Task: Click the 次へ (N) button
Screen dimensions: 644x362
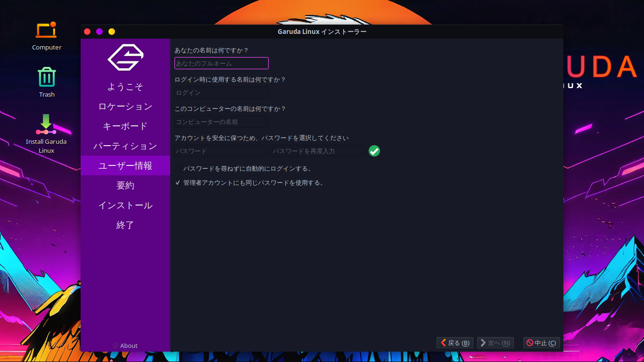Action: (x=495, y=343)
